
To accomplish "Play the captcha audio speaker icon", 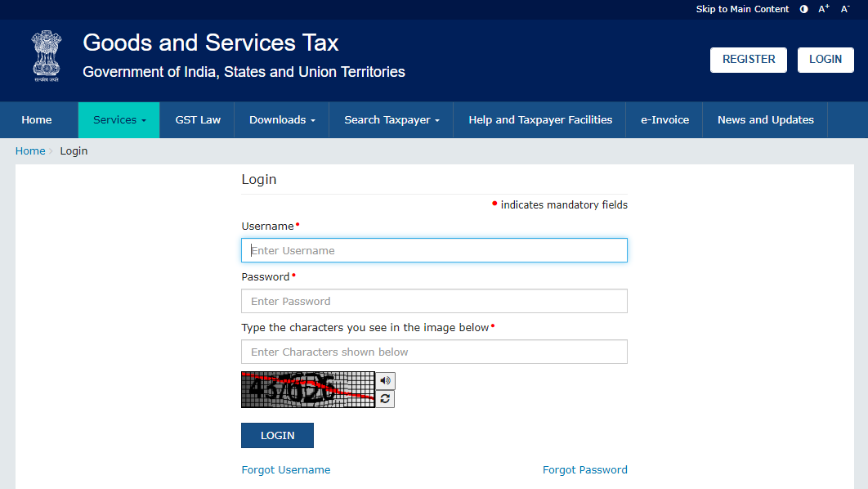I will [x=384, y=380].
